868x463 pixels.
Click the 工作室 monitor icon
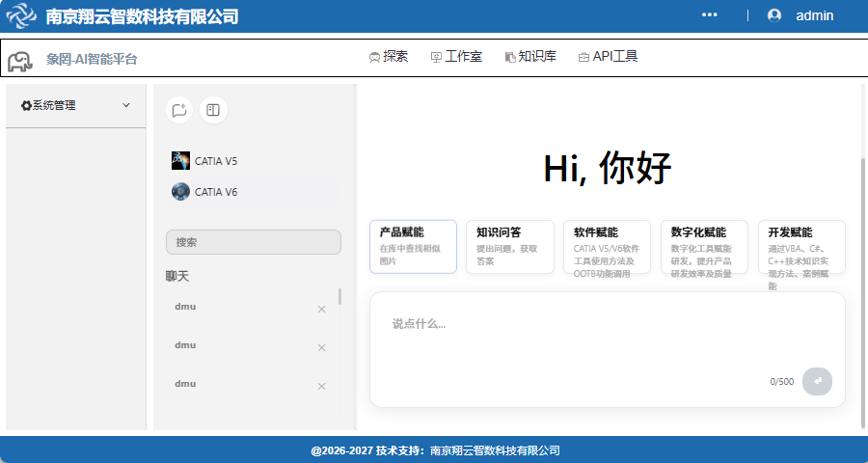436,57
